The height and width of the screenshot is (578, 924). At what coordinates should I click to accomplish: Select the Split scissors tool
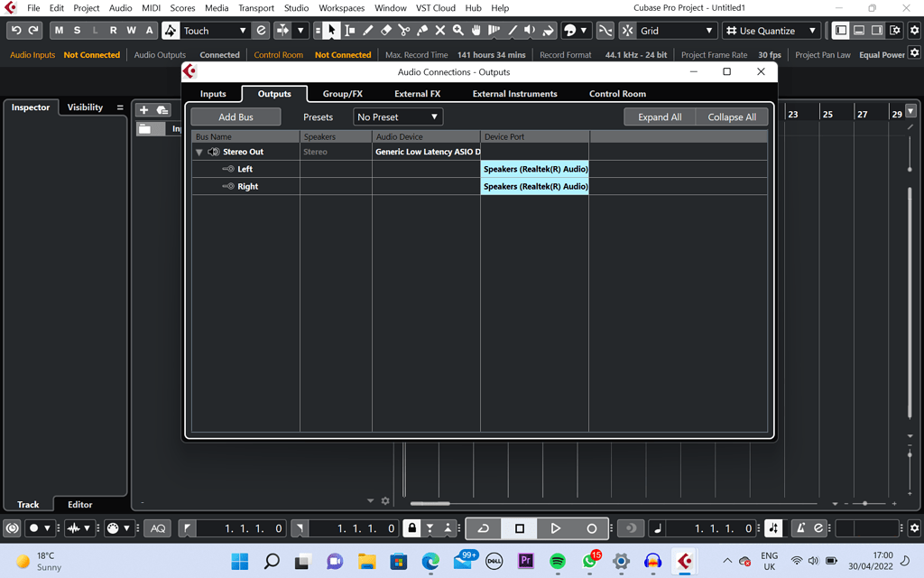click(404, 31)
